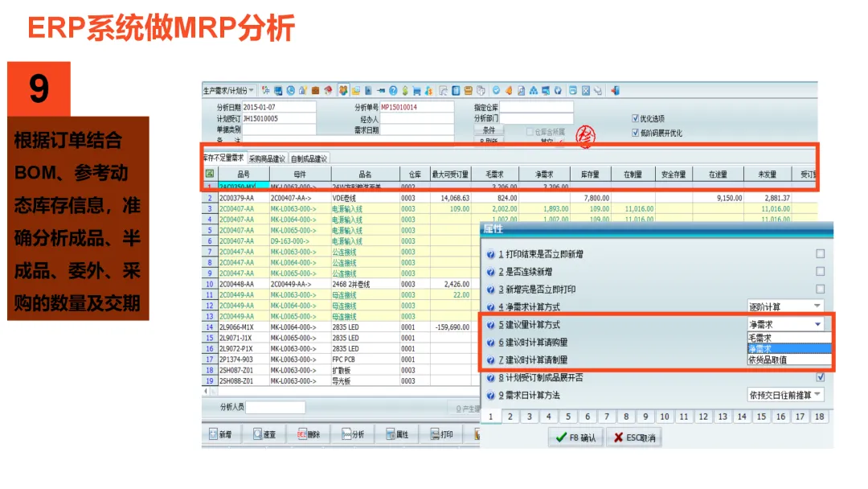Click help icon beside 建议时计算请购量
The image size is (868, 489).
pyautogui.click(x=490, y=343)
